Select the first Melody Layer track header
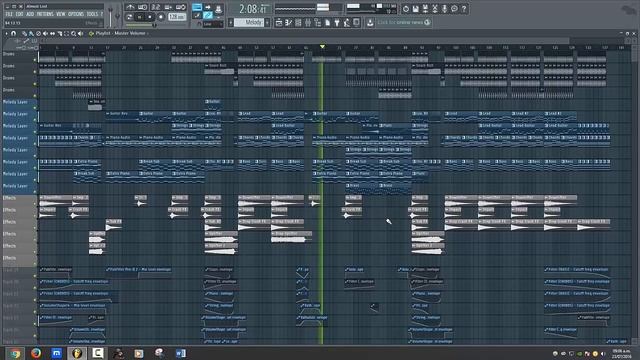640x360 pixels. (x=19, y=104)
